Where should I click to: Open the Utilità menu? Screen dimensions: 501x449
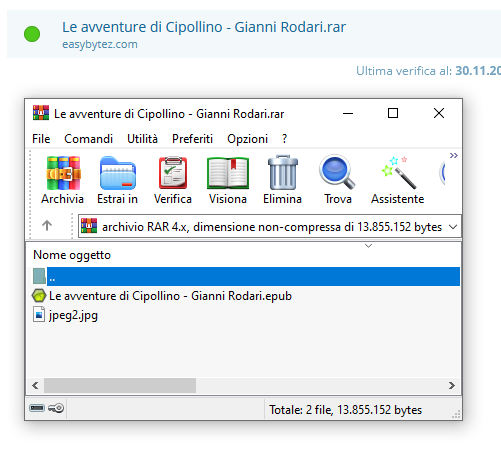pyautogui.click(x=142, y=139)
